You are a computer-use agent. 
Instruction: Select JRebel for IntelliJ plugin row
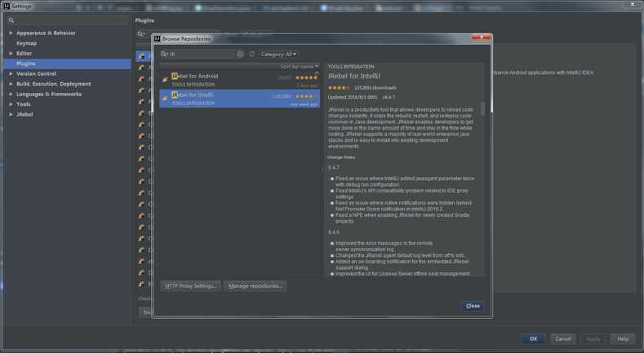point(239,99)
